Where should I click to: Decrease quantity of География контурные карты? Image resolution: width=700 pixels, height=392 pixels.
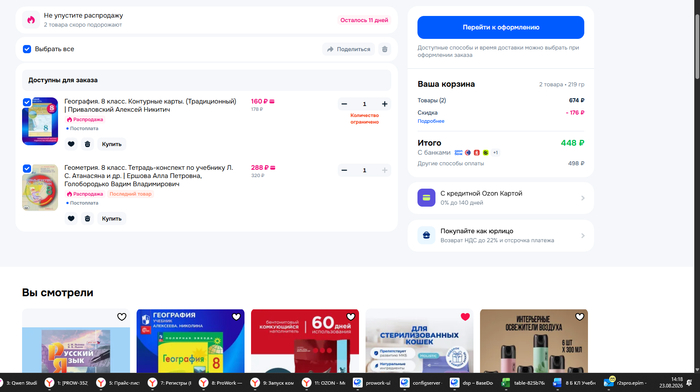pyautogui.click(x=344, y=104)
